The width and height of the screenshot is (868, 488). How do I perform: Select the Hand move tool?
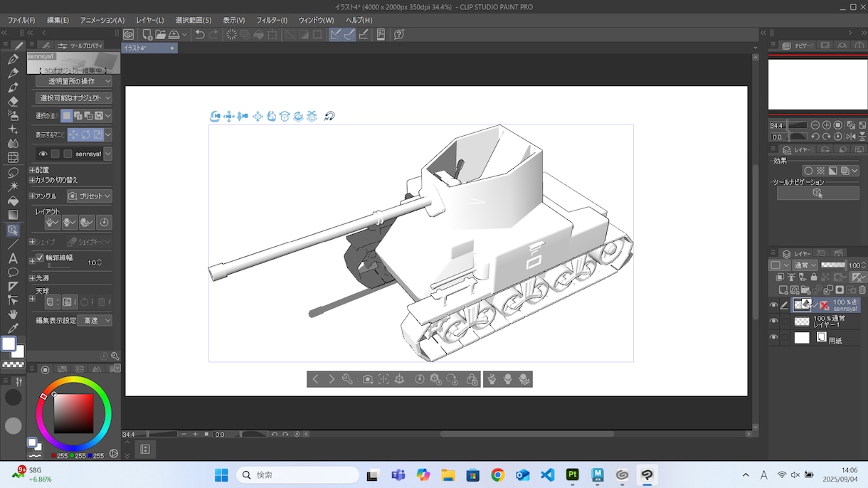pos(13,314)
